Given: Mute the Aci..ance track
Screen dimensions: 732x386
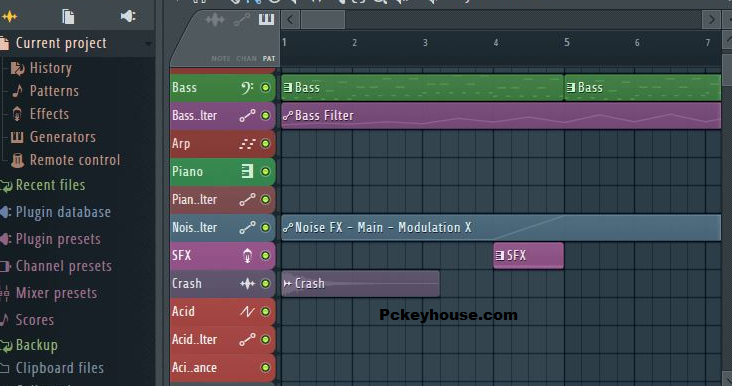Looking at the screenshot, I should [x=266, y=368].
